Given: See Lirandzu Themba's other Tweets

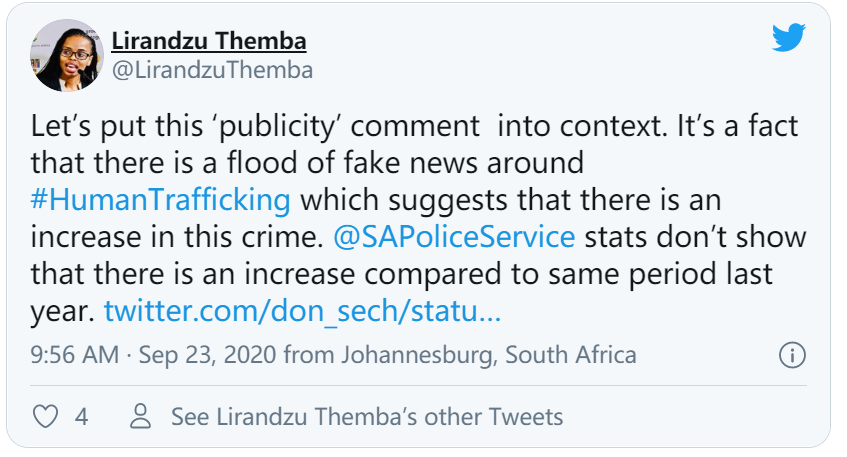Looking at the screenshot, I should [367, 417].
